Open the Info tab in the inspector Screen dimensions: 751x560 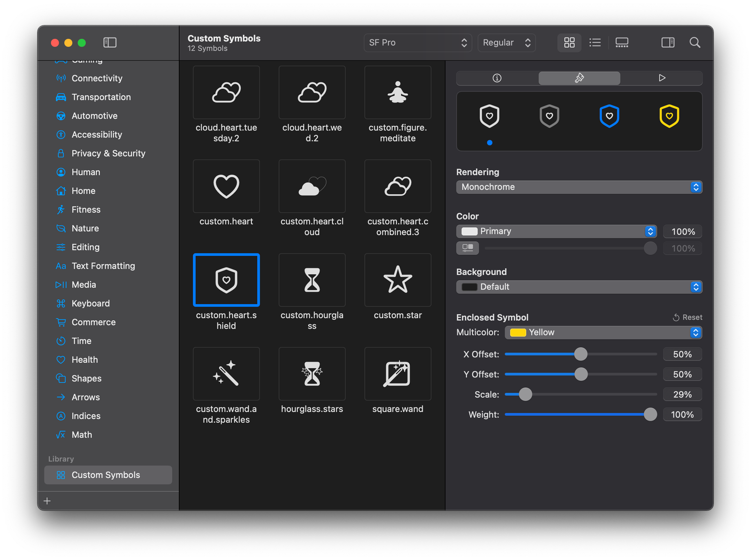pyautogui.click(x=496, y=78)
